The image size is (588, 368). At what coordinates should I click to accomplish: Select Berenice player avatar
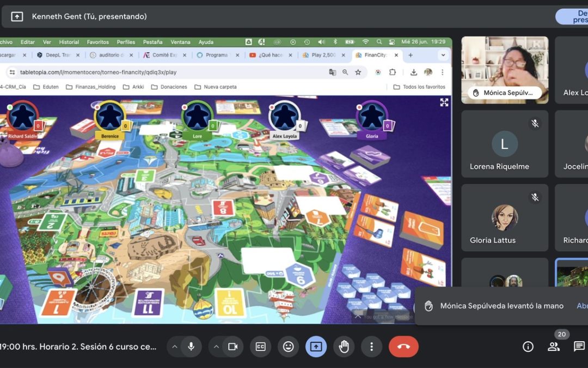109,117
